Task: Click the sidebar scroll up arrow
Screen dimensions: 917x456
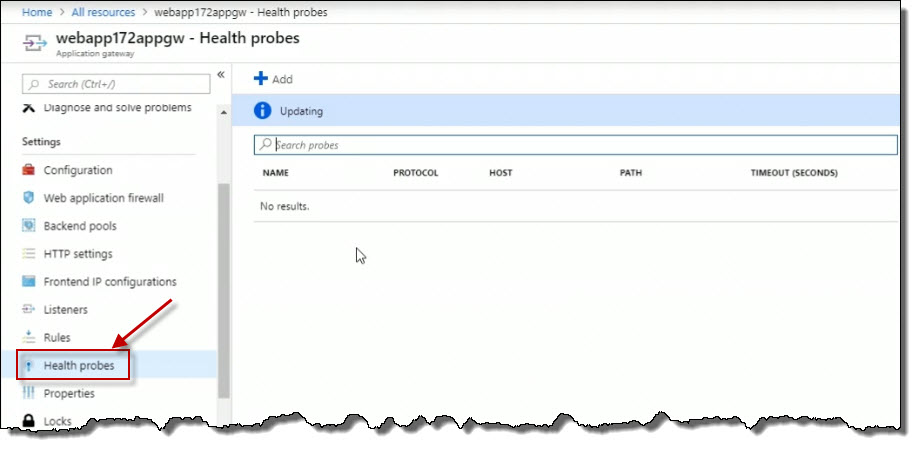Action: tap(224, 112)
